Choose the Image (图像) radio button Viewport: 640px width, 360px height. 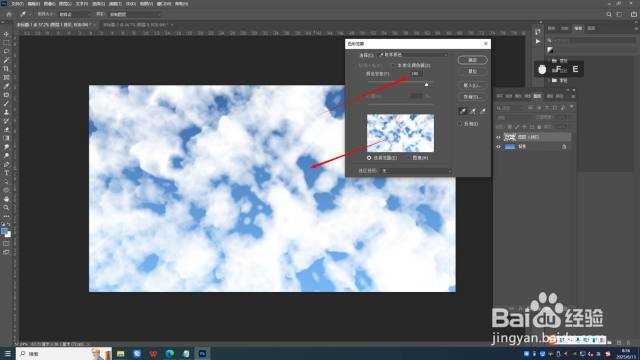pos(409,158)
